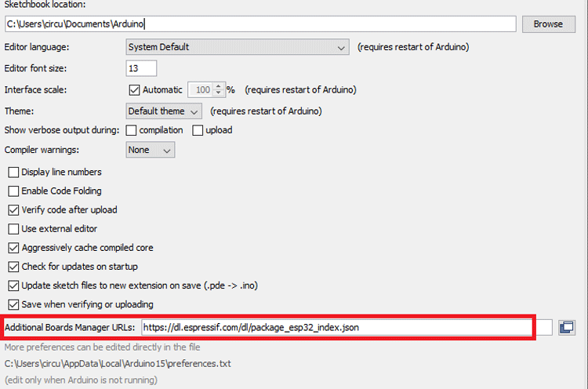Enable Display line numbers checkbox

[13, 172]
